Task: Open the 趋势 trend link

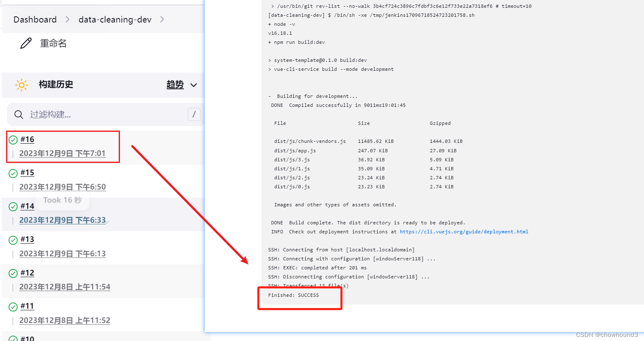Action: click(175, 84)
